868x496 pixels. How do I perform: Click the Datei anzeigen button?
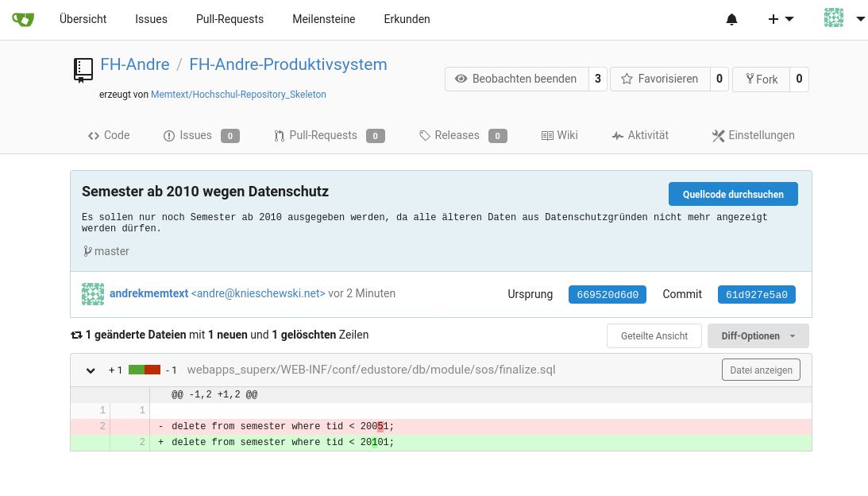761,370
